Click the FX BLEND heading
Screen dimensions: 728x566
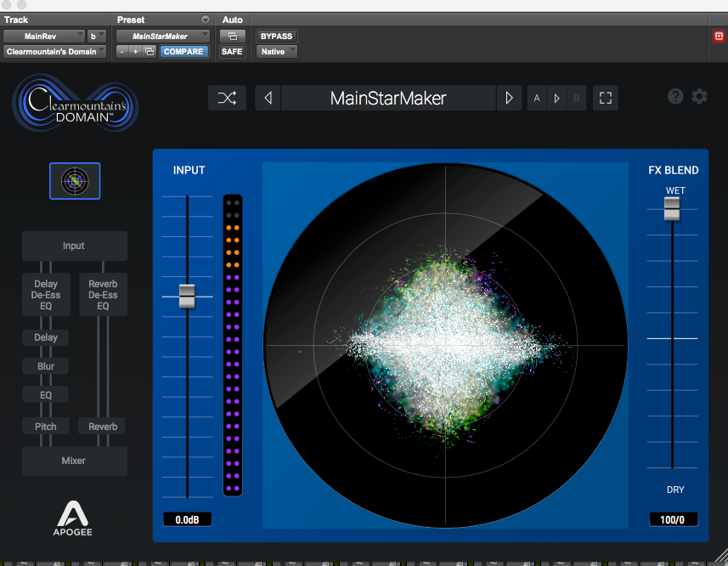pos(674,171)
